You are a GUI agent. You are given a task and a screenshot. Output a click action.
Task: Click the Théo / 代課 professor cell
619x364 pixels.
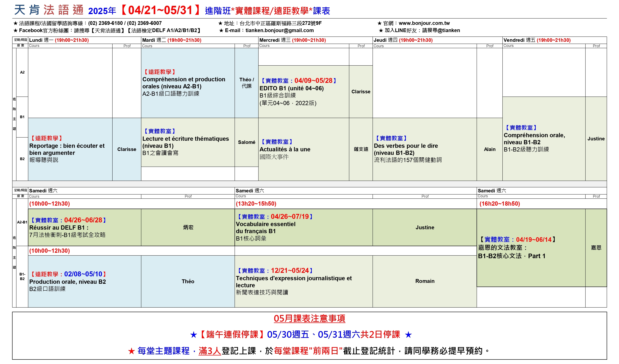point(247,83)
